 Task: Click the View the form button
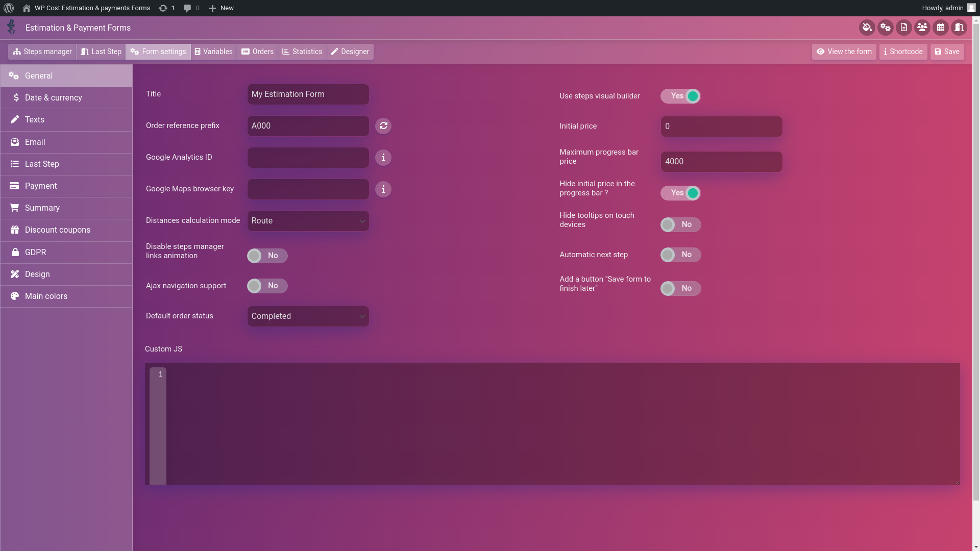click(x=844, y=52)
